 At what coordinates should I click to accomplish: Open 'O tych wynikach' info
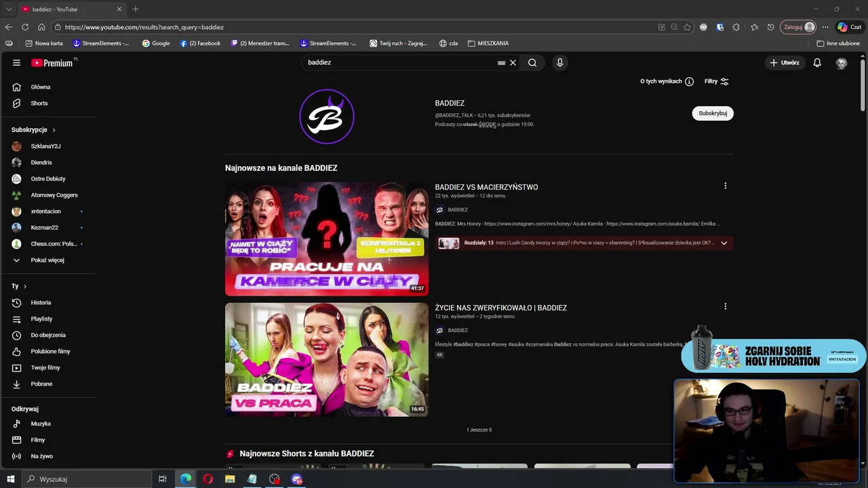coord(667,81)
